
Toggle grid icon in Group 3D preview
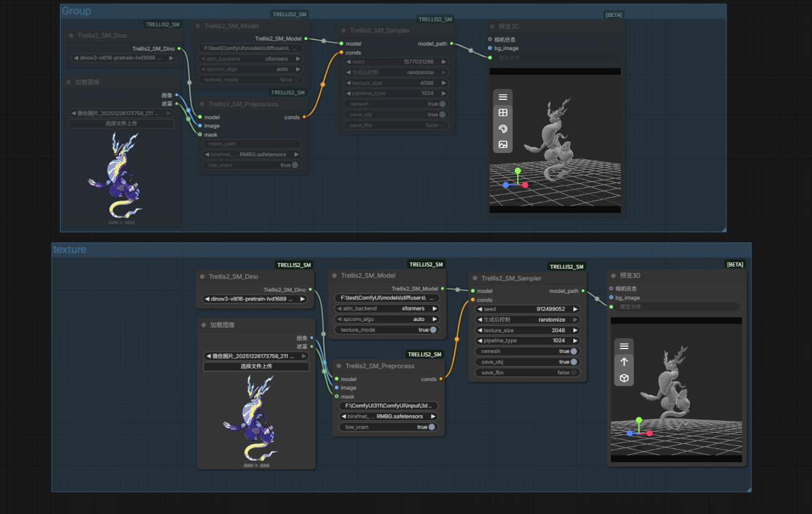(503, 112)
